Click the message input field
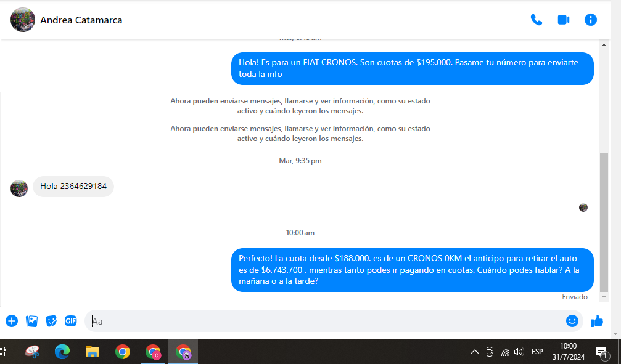This screenshot has height=364, width=621. (325, 321)
